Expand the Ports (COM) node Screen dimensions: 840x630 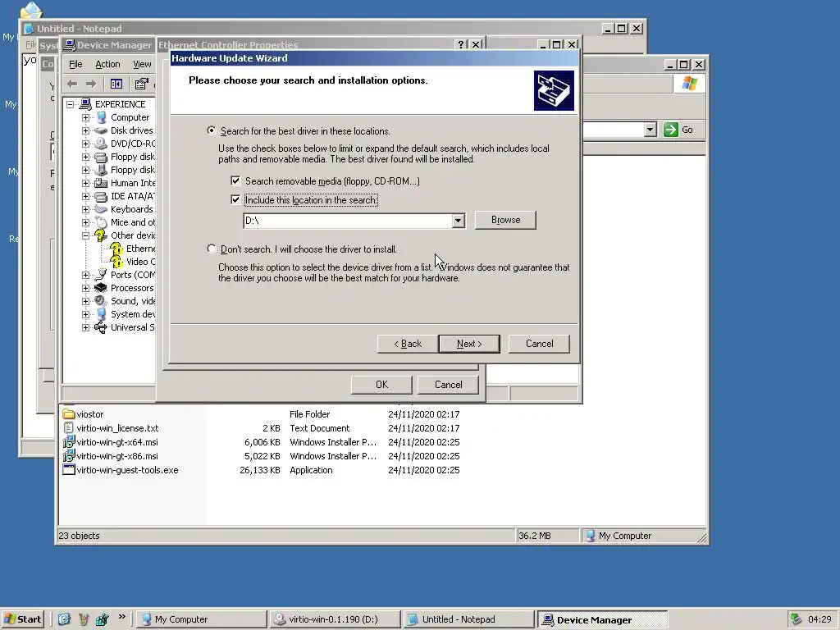[85, 275]
